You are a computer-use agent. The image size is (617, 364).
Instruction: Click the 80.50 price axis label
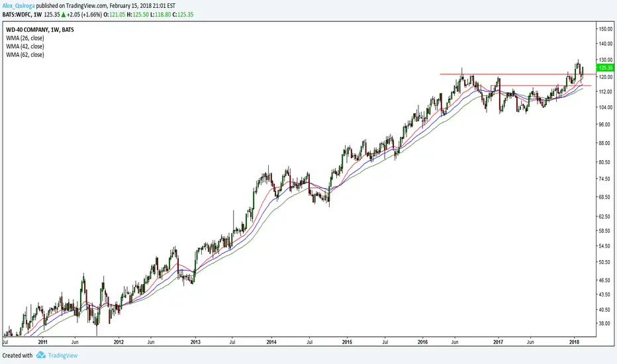tap(606, 162)
